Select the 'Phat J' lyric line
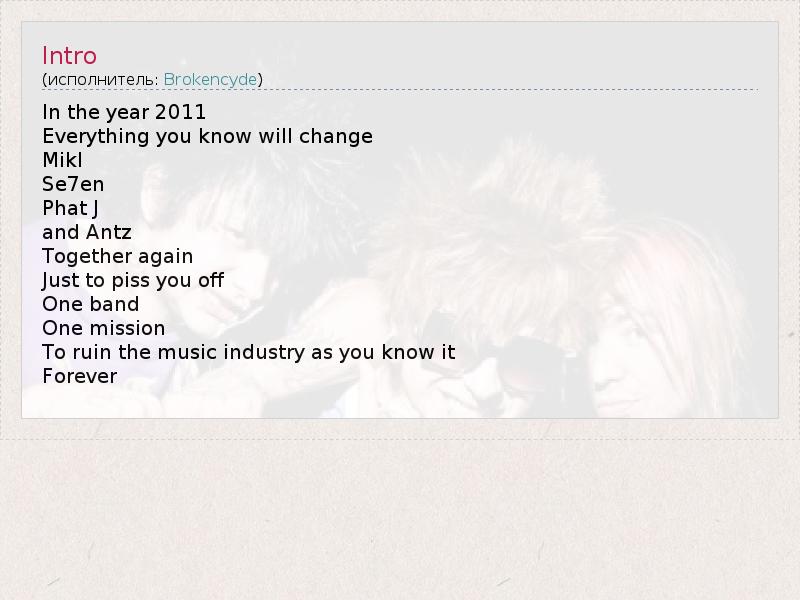Image resolution: width=800 pixels, height=600 pixels. click(71, 208)
